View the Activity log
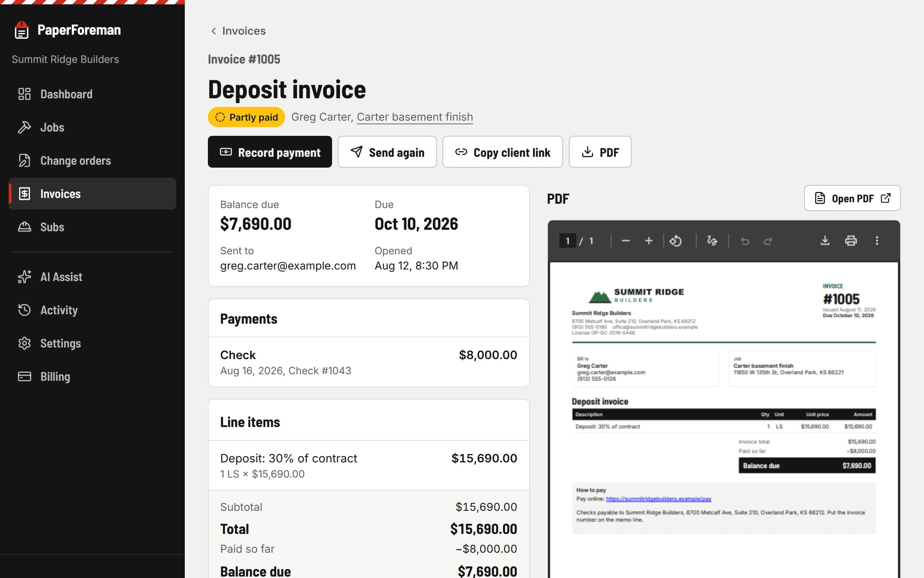Viewport: 924px width, 578px height. (x=92, y=310)
